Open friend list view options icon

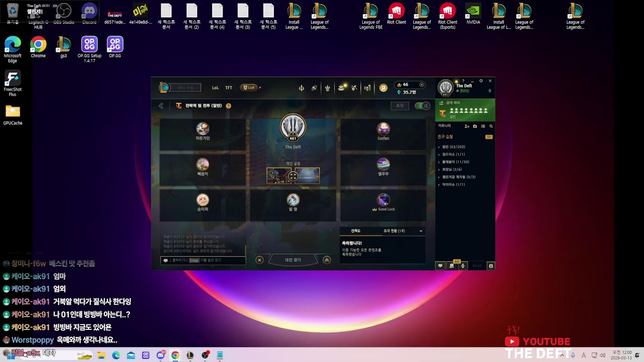(x=483, y=126)
